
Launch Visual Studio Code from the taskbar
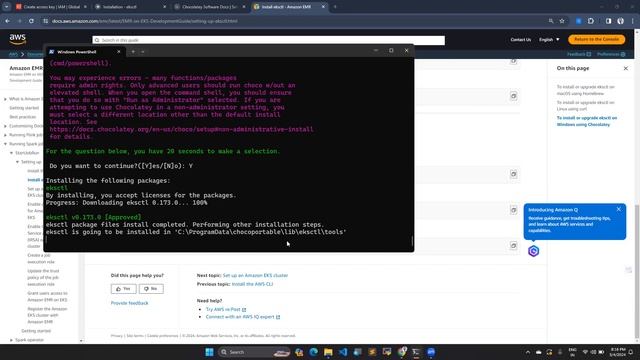click(x=343, y=352)
